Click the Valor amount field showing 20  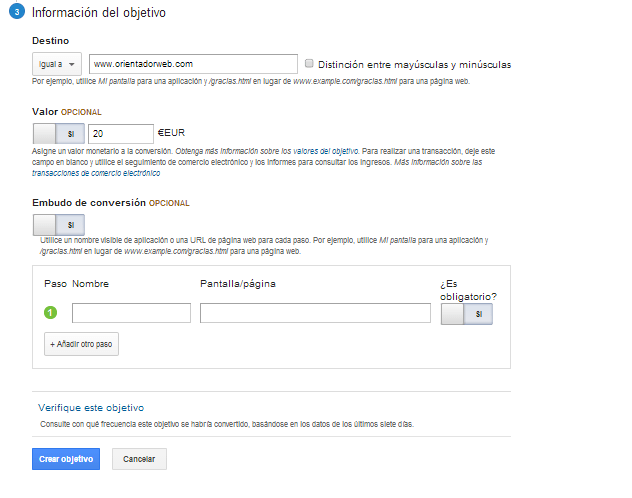pyautogui.click(x=120, y=132)
